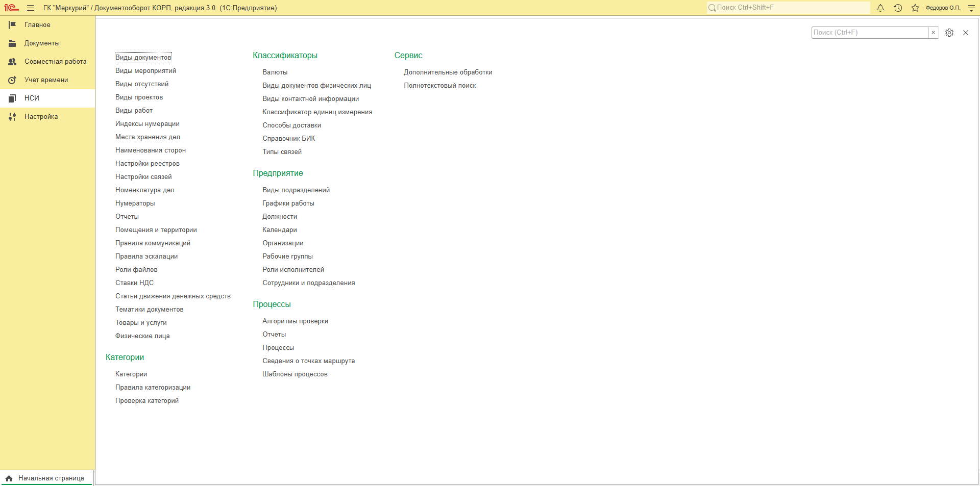The image size is (980, 486).
Task: Open the history clock icon
Action: (898, 8)
